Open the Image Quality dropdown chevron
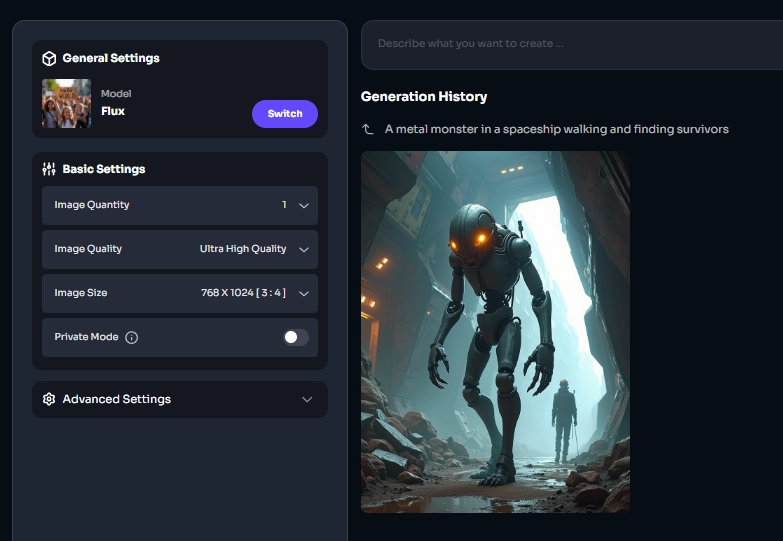Image resolution: width=783 pixels, height=541 pixels. tap(304, 249)
